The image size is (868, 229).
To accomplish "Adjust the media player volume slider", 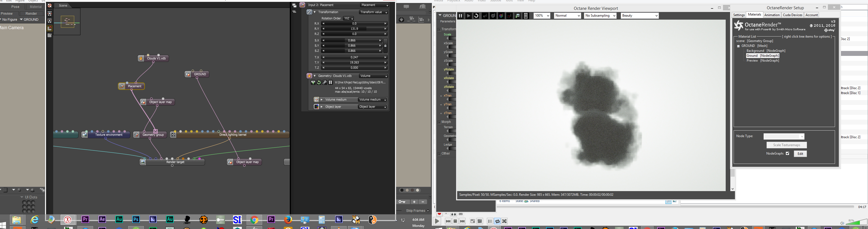I will 856,222.
